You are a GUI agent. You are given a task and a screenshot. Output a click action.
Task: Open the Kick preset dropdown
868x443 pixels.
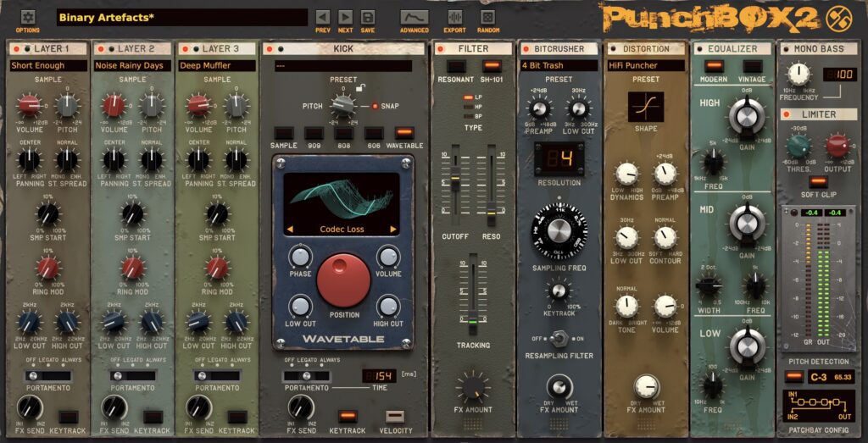click(343, 66)
